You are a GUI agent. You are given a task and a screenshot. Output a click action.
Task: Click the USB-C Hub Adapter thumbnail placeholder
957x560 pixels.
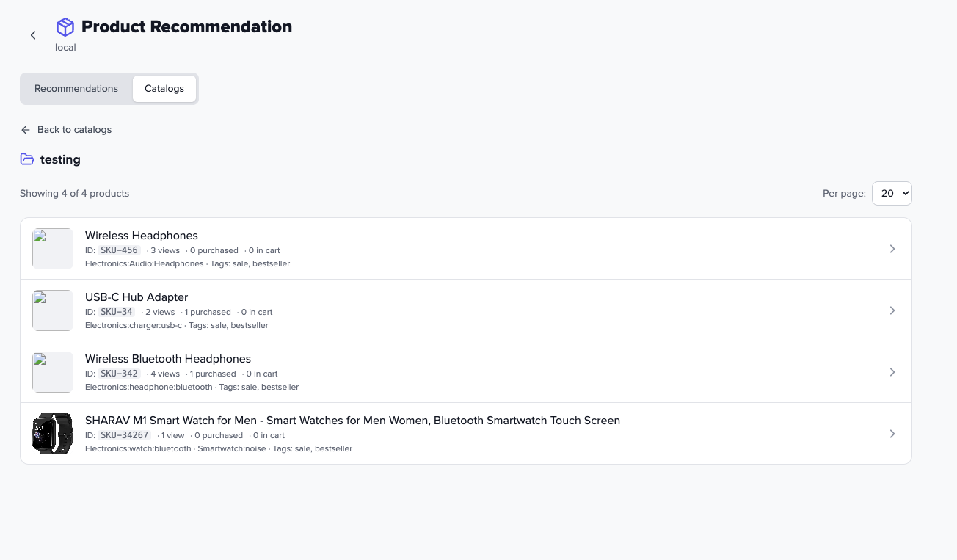pos(52,310)
